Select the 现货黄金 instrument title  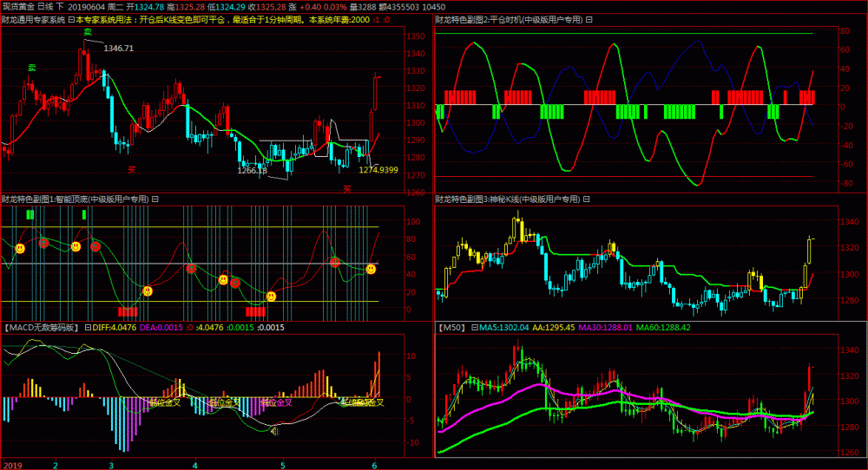coord(18,7)
